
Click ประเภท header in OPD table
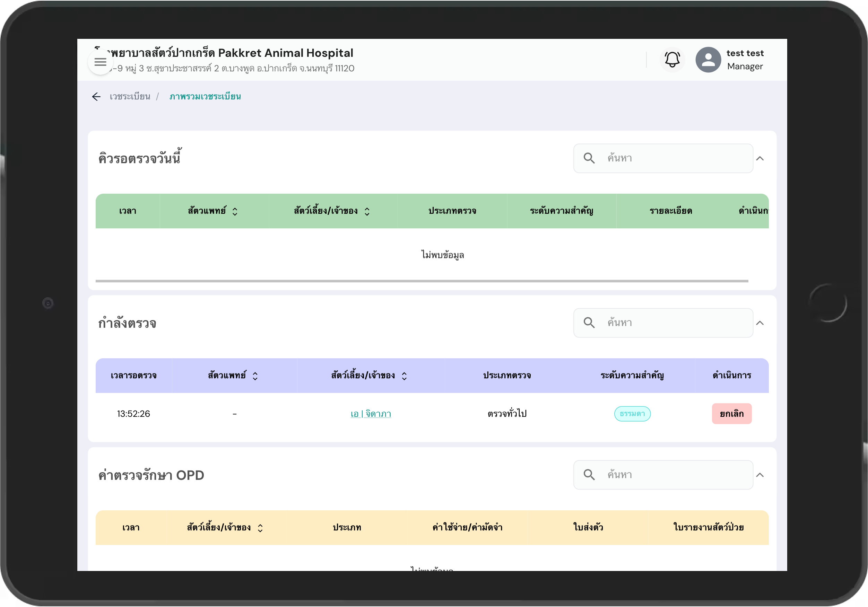tap(347, 527)
